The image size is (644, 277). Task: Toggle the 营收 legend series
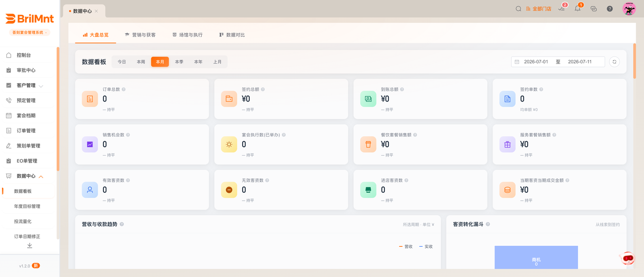tap(406, 247)
